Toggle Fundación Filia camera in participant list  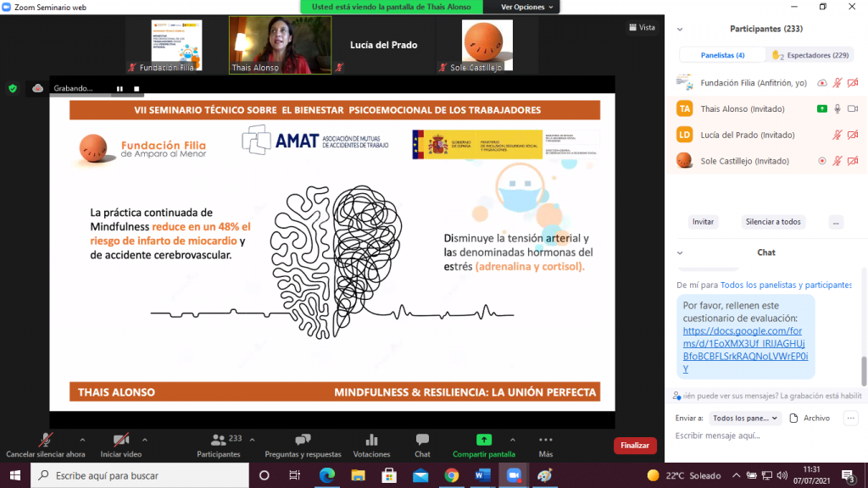click(x=853, y=83)
